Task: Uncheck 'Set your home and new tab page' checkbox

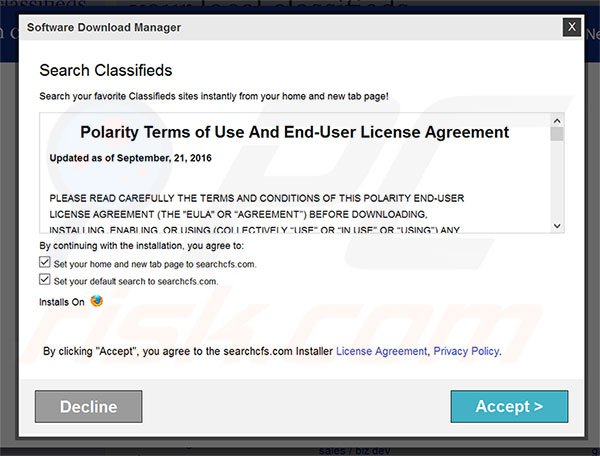Action: 45,262
